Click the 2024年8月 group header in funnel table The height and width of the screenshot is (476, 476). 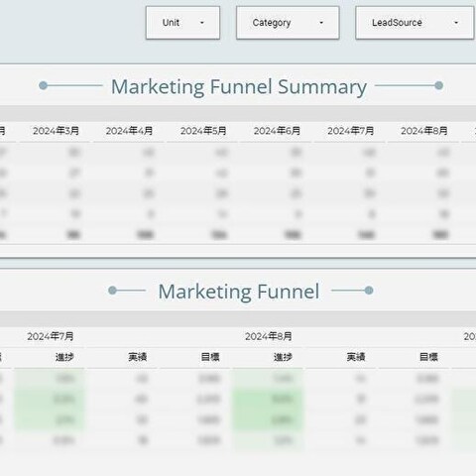(x=269, y=336)
